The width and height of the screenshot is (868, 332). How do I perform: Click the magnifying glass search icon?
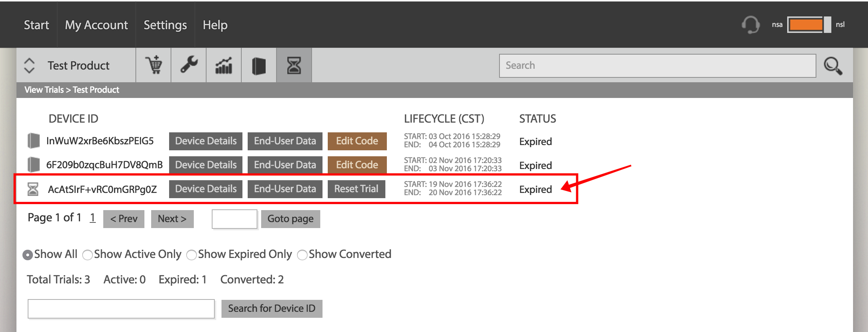click(833, 66)
